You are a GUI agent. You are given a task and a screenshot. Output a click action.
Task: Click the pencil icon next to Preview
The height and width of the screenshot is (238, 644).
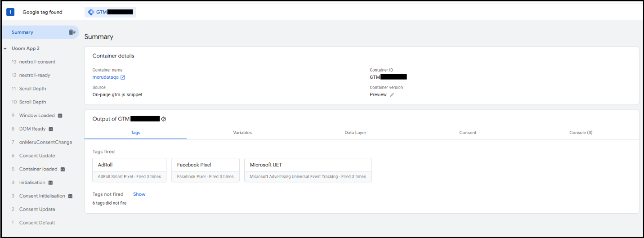click(x=392, y=95)
